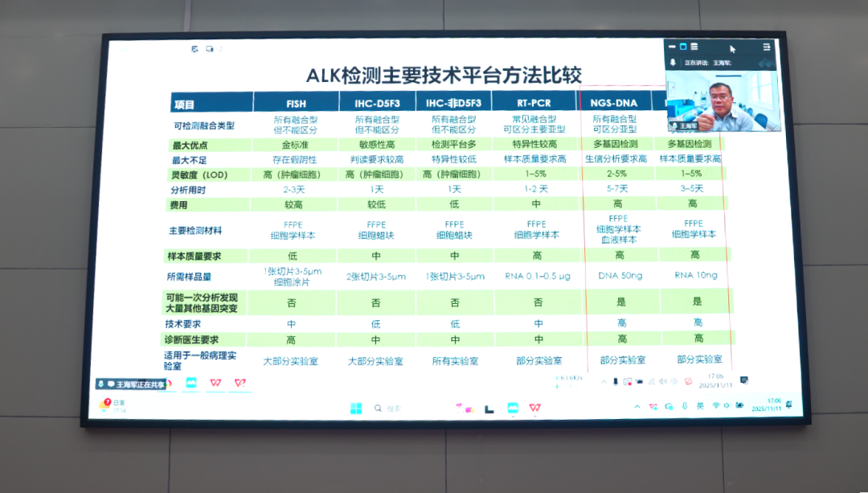This screenshot has width=868, height=493.
Task: Open the Windows Start menu
Action: point(357,407)
